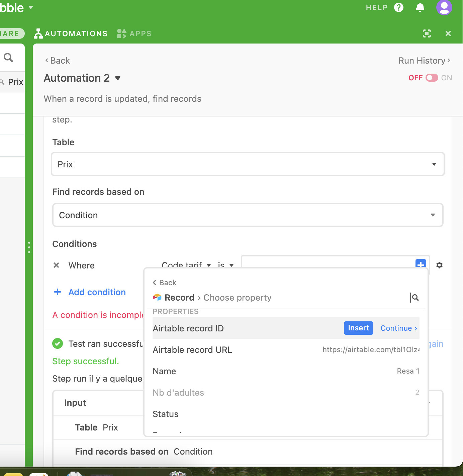Click the blue plus insert token button
Image resolution: width=463 pixels, height=476 pixels.
[x=421, y=264]
